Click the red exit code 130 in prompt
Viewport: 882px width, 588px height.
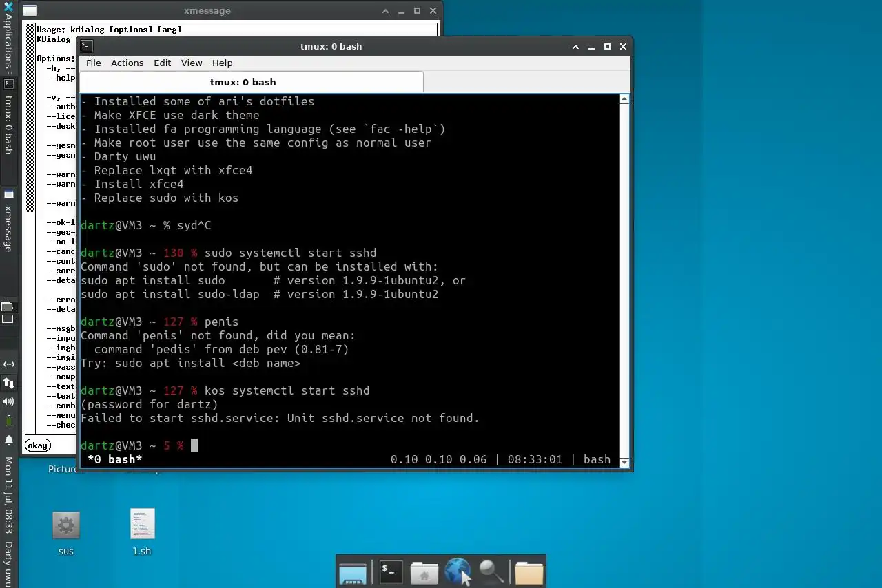click(x=174, y=253)
